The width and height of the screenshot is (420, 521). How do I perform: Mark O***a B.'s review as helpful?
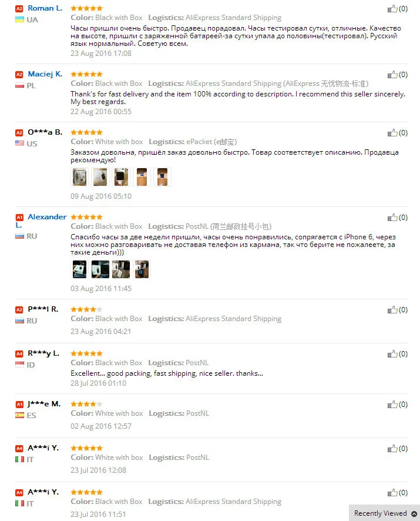pos(392,133)
